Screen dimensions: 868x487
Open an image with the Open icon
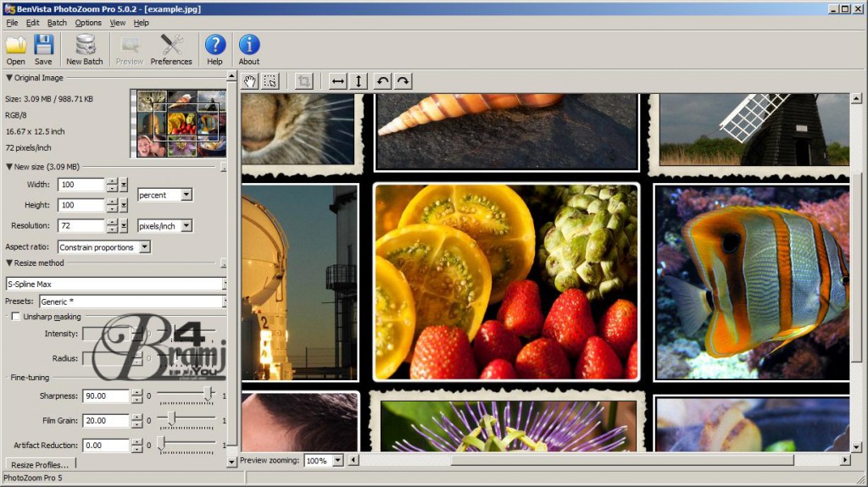click(15, 50)
